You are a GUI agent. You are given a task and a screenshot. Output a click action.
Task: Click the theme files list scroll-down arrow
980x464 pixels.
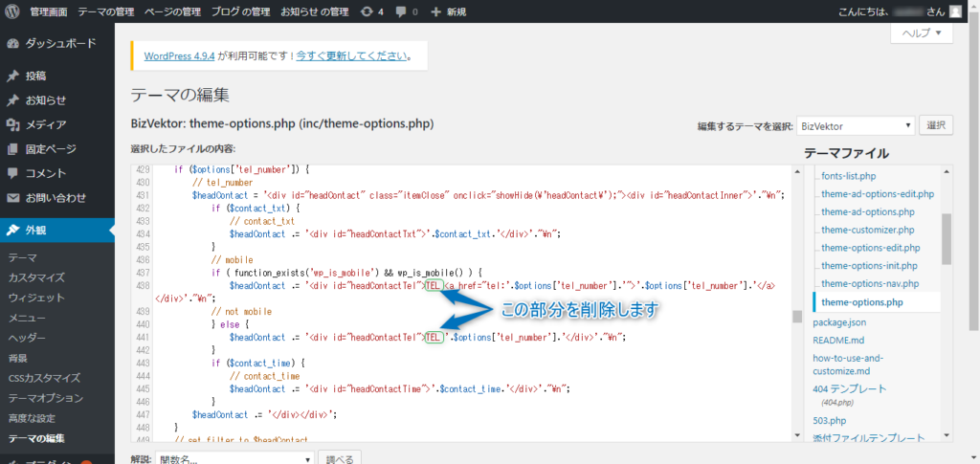pyautogui.click(x=947, y=435)
